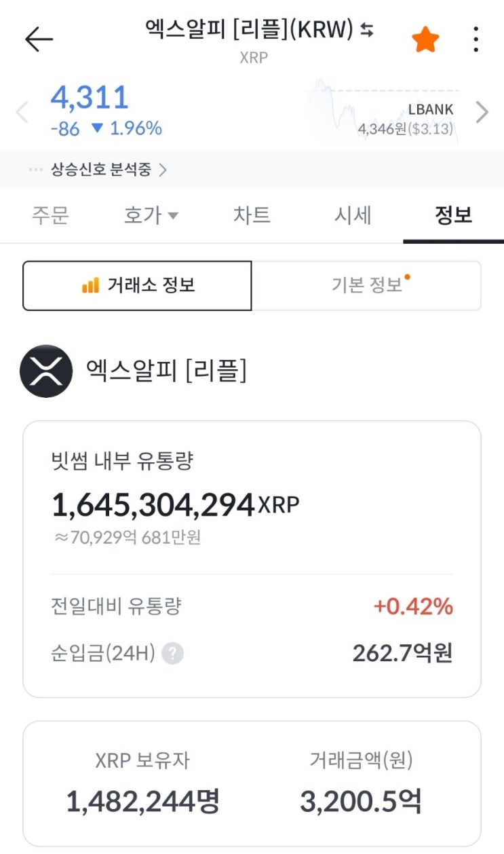Image resolution: width=504 pixels, height=854 pixels.
Task: Open the 호가 dropdown
Action: point(151,215)
